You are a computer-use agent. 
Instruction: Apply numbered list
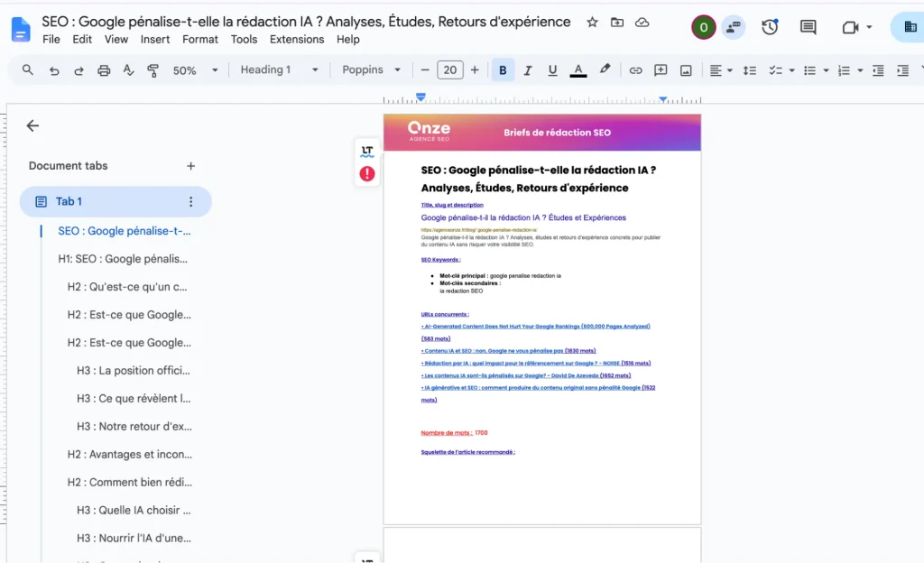(x=844, y=70)
